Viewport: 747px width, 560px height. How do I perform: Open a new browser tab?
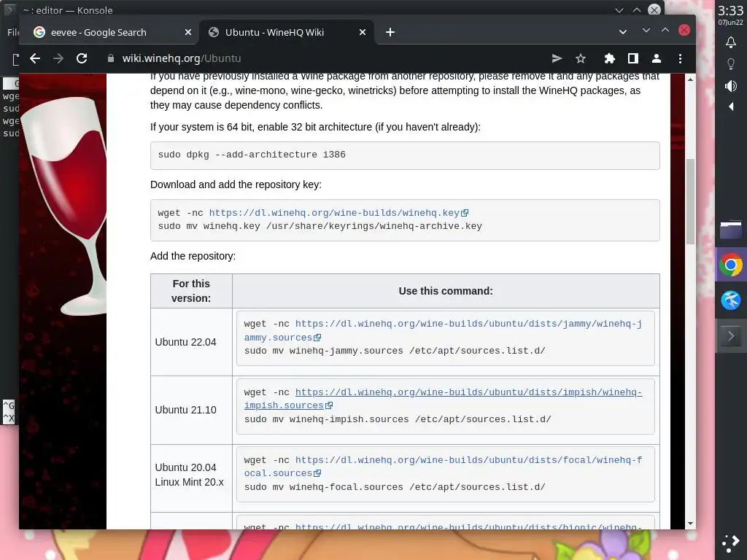pyautogui.click(x=390, y=32)
